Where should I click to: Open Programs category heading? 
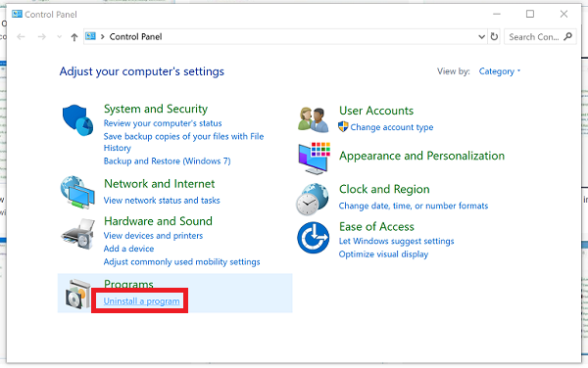[x=128, y=284]
